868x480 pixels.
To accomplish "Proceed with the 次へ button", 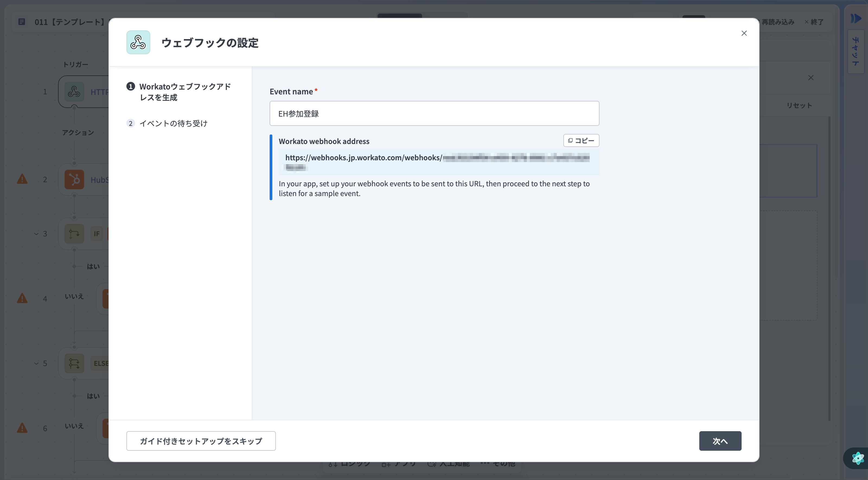I will (720, 441).
